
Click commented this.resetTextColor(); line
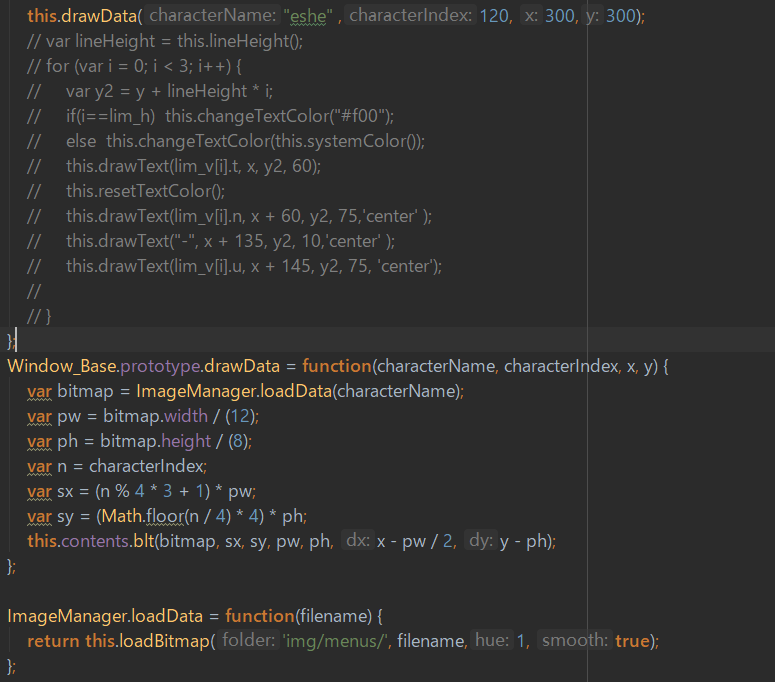point(126,191)
